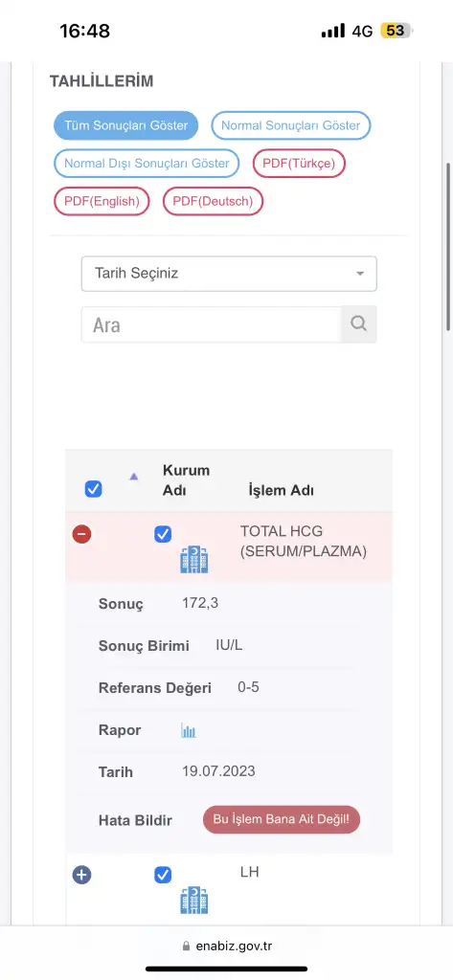Viewport: 453px width, 980px height.
Task: Toggle the select-all checkbox in header
Action: [x=93, y=489]
